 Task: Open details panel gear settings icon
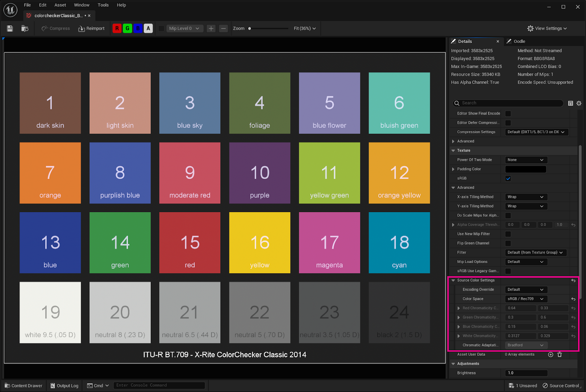579,103
